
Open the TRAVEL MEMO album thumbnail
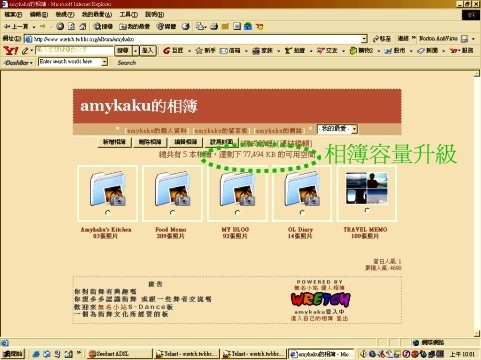pos(367,188)
